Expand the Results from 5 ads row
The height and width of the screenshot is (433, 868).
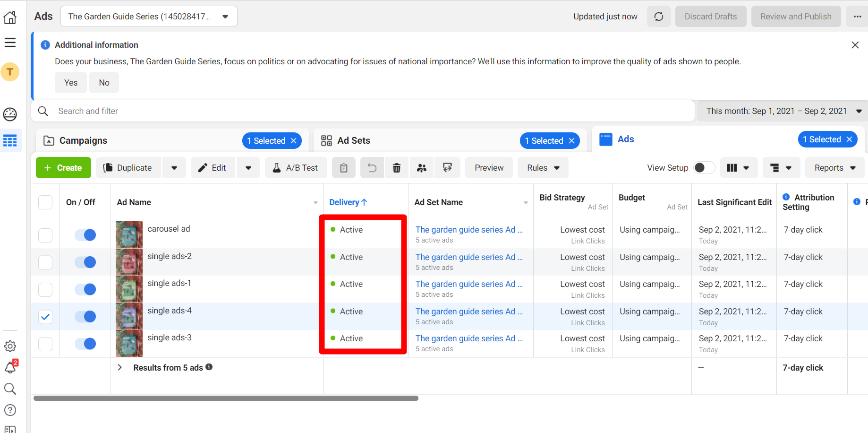pyautogui.click(x=120, y=367)
